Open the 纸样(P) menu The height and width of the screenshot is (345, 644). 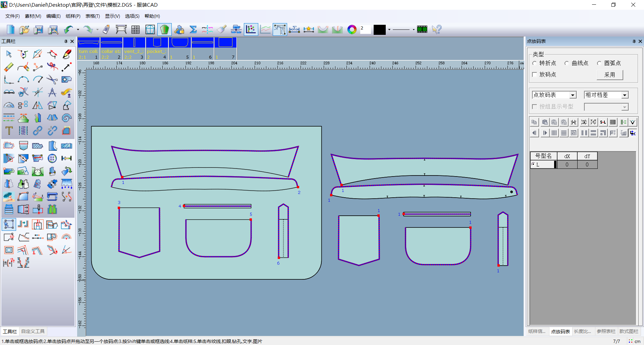(x=73, y=16)
